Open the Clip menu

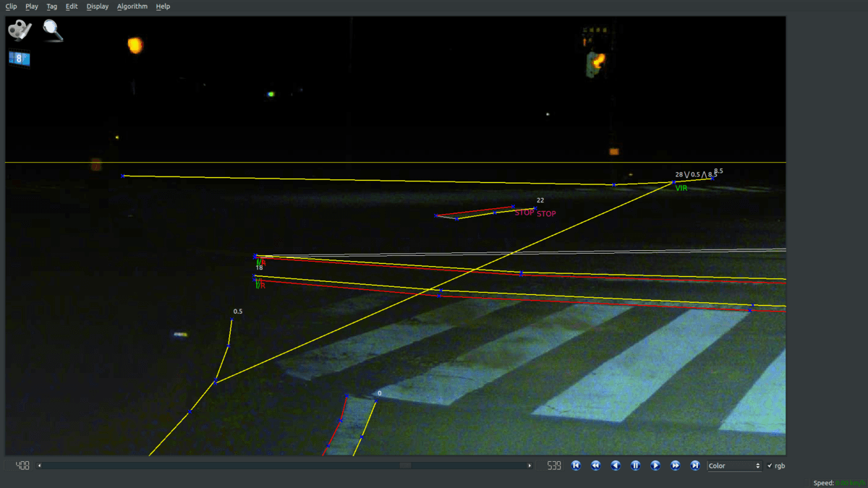click(11, 7)
